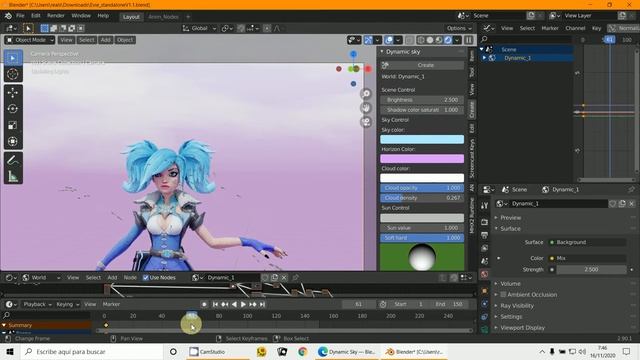Open the Sky color swatch
Viewport: 640px width, 360px height.
point(422,139)
